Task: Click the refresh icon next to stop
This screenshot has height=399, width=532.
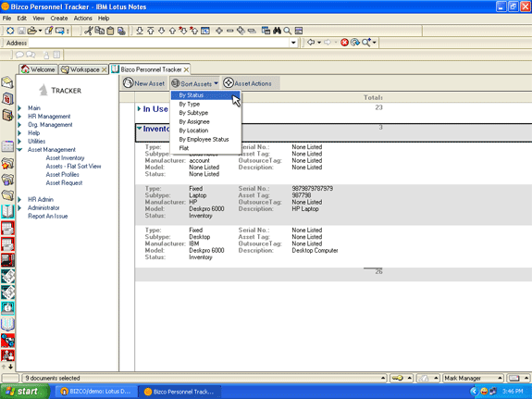Action: 355,43
